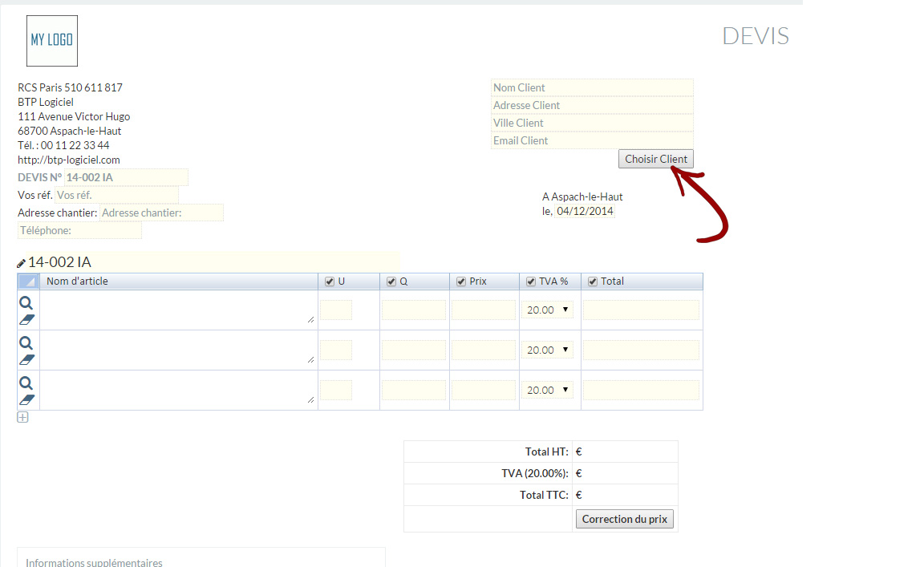Open the third row's TVA percentage dropdown
924x567 pixels.
coord(547,390)
